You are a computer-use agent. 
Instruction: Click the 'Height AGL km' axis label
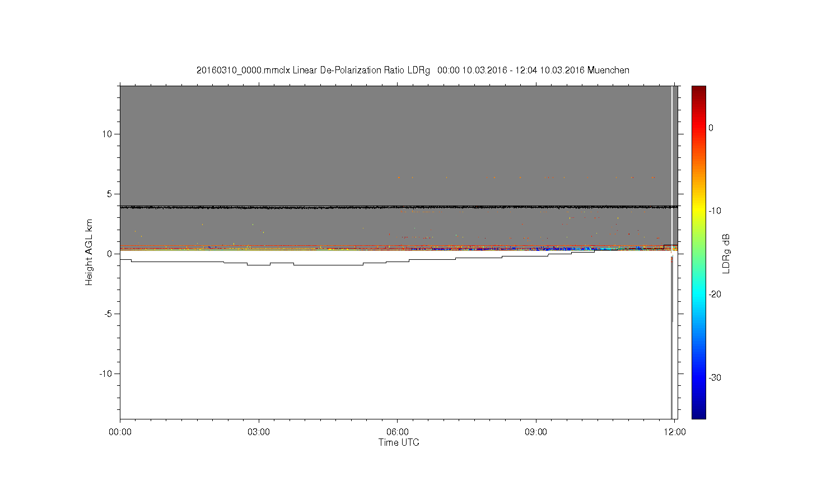click(x=89, y=252)
